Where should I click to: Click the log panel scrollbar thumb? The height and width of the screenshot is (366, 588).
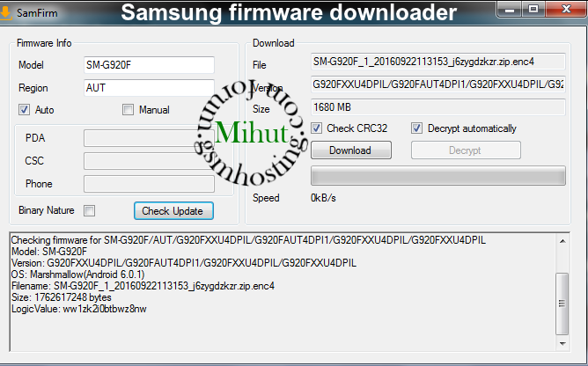pyautogui.click(x=562, y=304)
